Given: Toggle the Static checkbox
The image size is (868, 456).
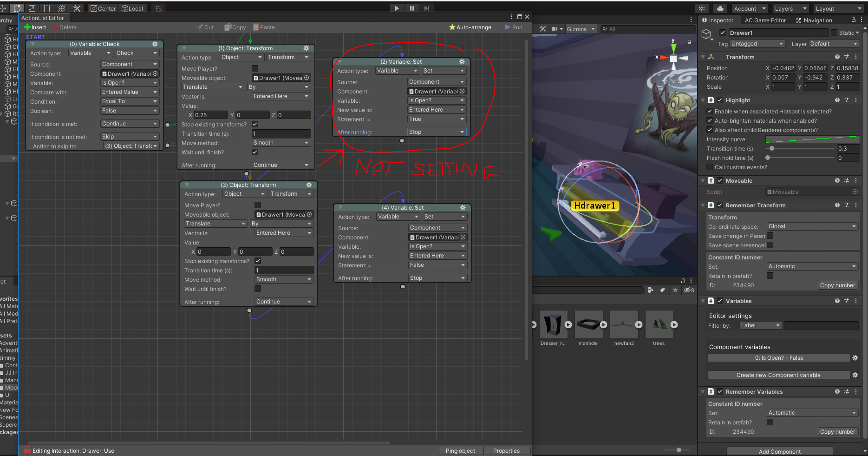Looking at the screenshot, I should pos(835,33).
